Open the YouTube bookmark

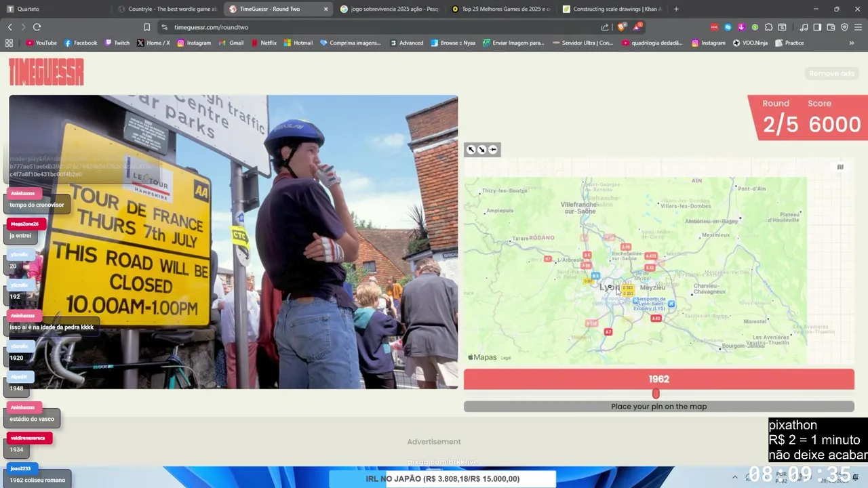(41, 43)
